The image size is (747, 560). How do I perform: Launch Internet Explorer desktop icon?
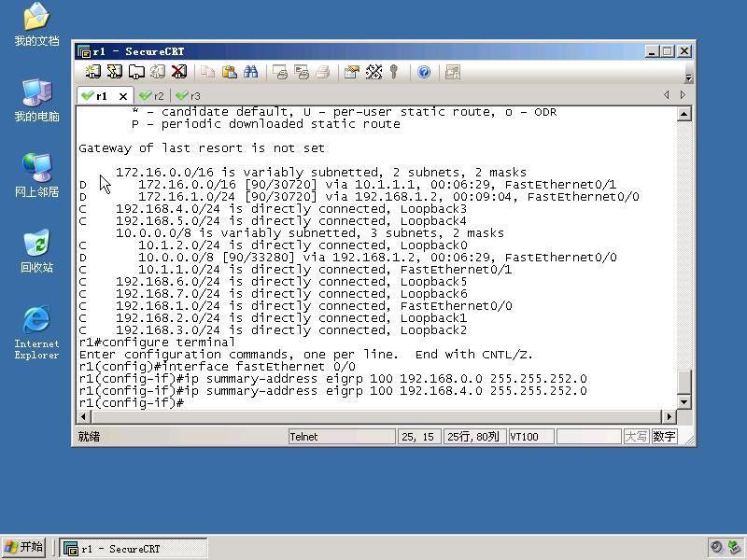tap(36, 332)
